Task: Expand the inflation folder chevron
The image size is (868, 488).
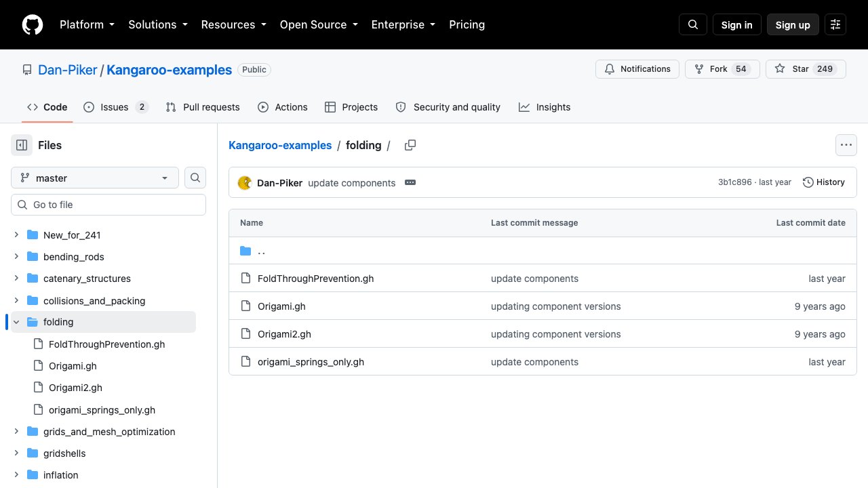Action: click(x=16, y=475)
